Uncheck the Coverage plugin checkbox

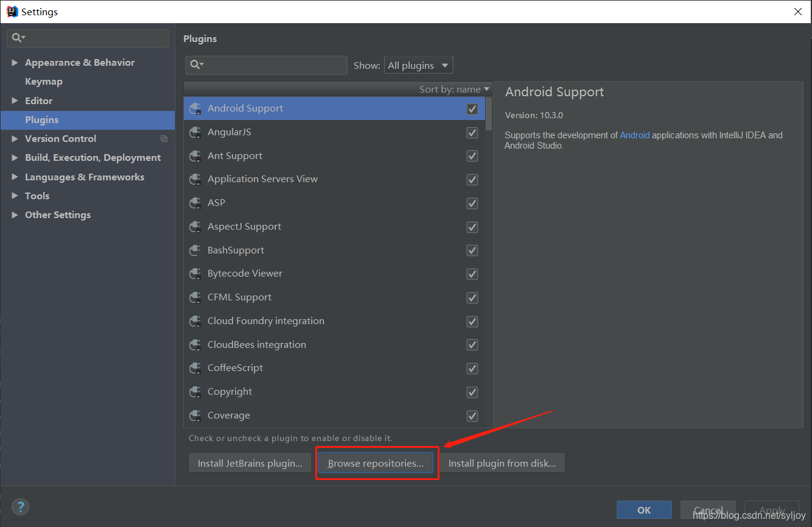[x=472, y=416]
